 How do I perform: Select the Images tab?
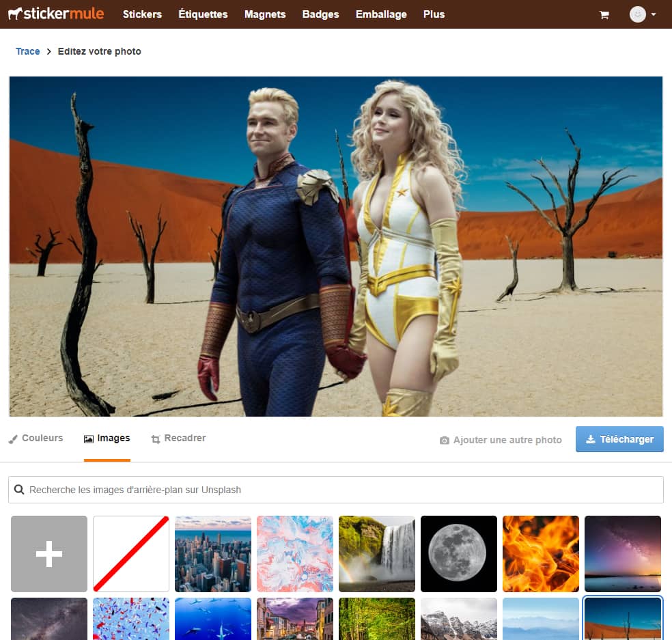point(107,438)
